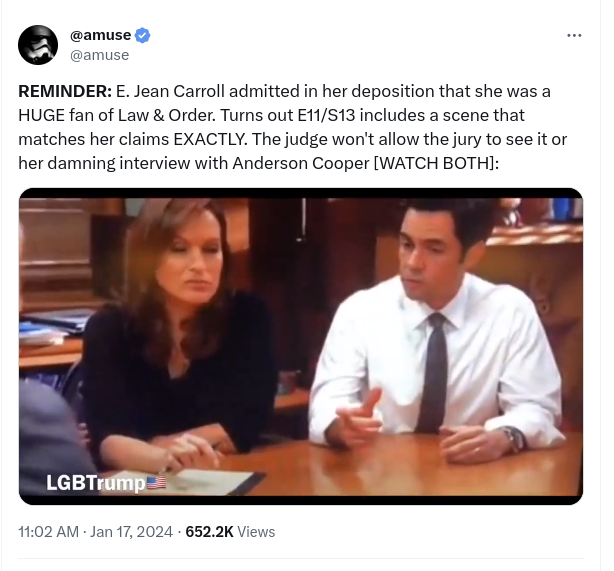Open the three-dot more options menu
This screenshot has width=614, height=571.
click(x=574, y=36)
